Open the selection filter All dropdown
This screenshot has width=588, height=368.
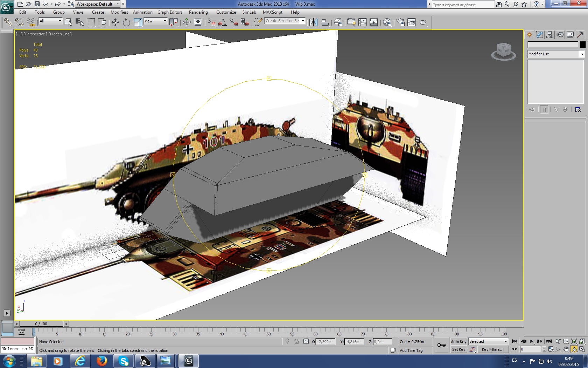[x=50, y=21]
